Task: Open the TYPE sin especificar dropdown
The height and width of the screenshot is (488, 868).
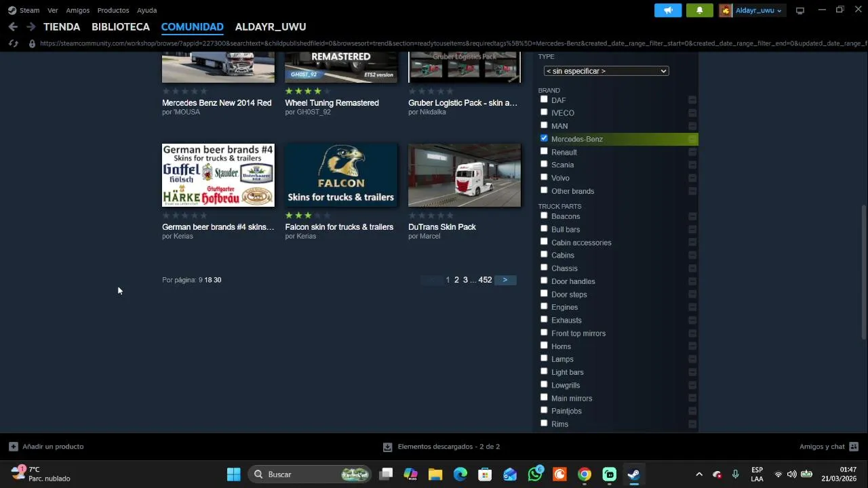Action: 606,71
